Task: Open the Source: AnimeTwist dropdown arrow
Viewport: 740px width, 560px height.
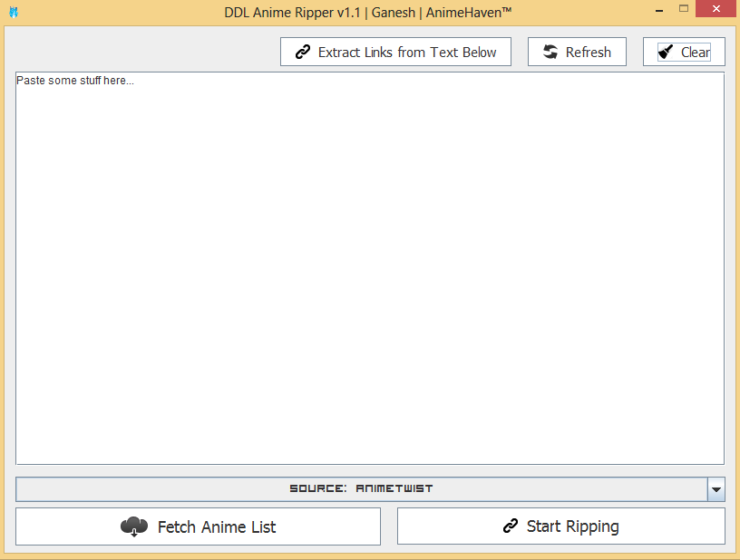Action: (716, 489)
